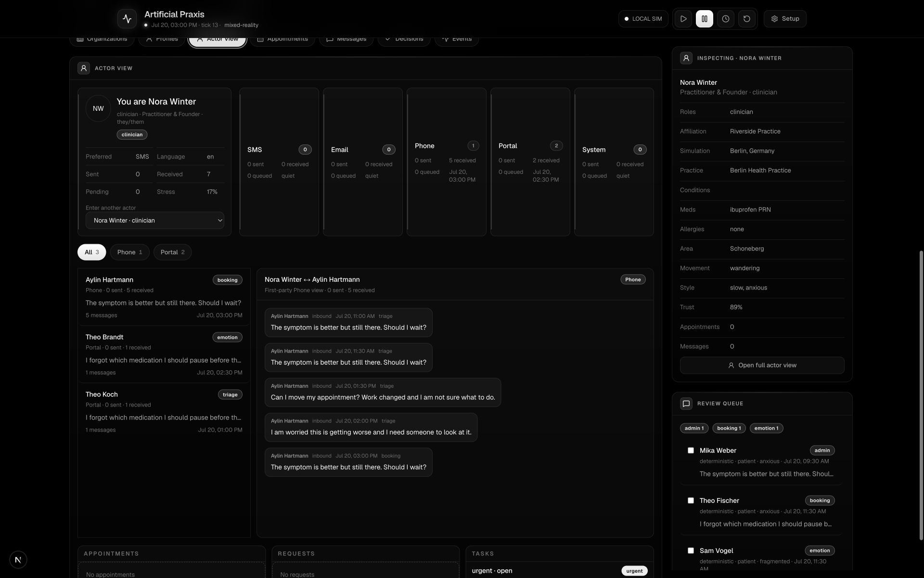
Task: Filter conversations by Phone 1
Action: [x=129, y=252]
